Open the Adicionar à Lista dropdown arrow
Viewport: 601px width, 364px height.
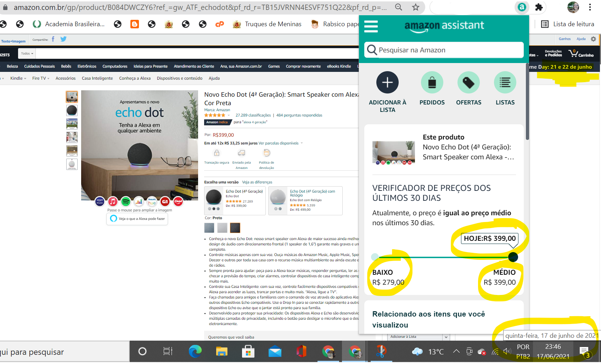[x=446, y=337]
